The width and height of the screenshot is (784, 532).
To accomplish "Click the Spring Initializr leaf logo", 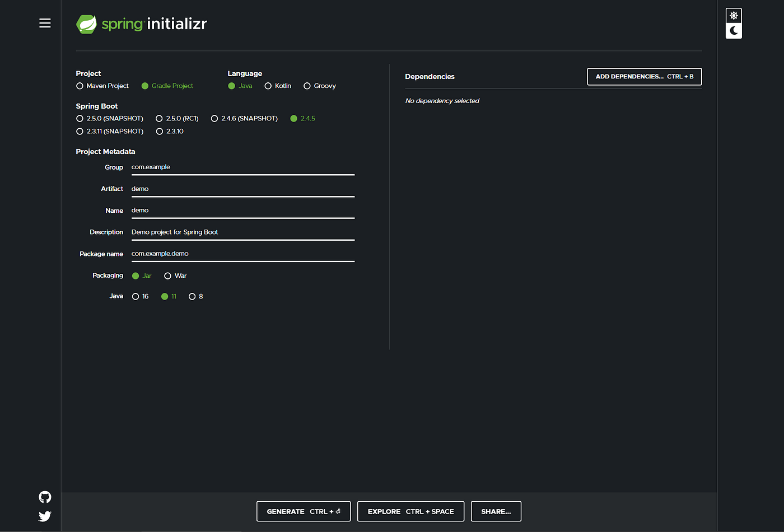I will [x=87, y=24].
